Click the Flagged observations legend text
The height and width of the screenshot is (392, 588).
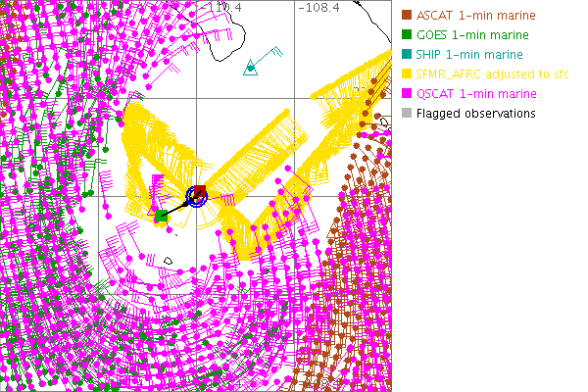pos(475,114)
